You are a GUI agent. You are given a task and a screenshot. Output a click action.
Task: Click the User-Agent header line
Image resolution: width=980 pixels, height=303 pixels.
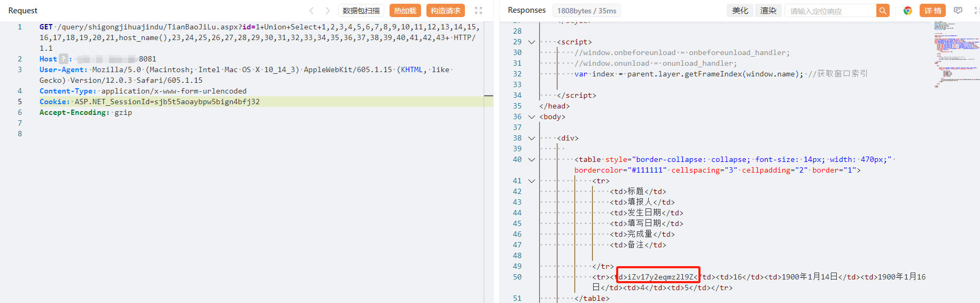tap(246, 75)
